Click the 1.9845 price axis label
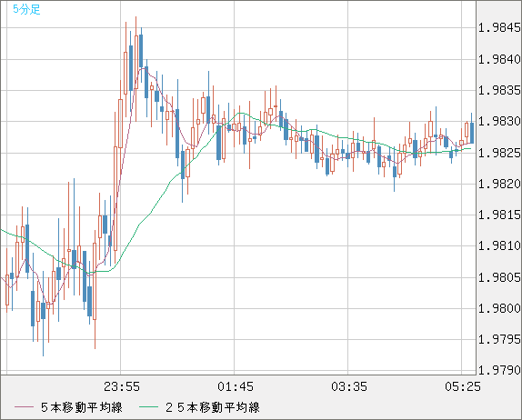 [x=499, y=27]
